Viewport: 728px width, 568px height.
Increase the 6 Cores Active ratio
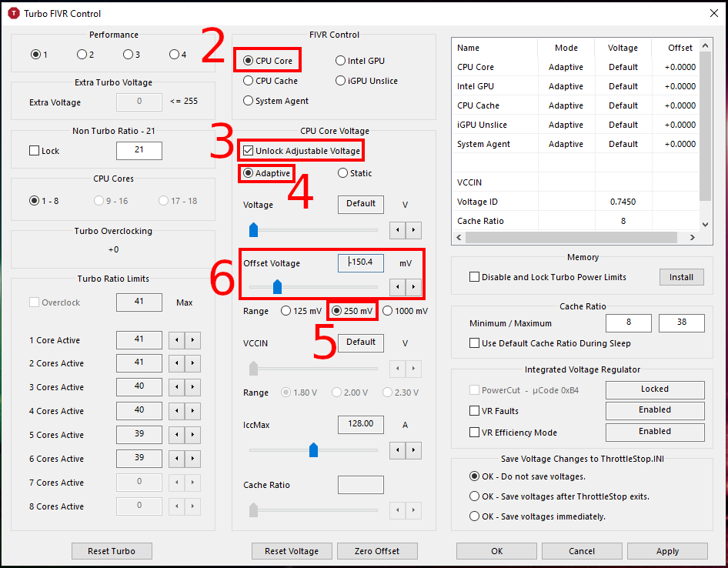[192, 459]
